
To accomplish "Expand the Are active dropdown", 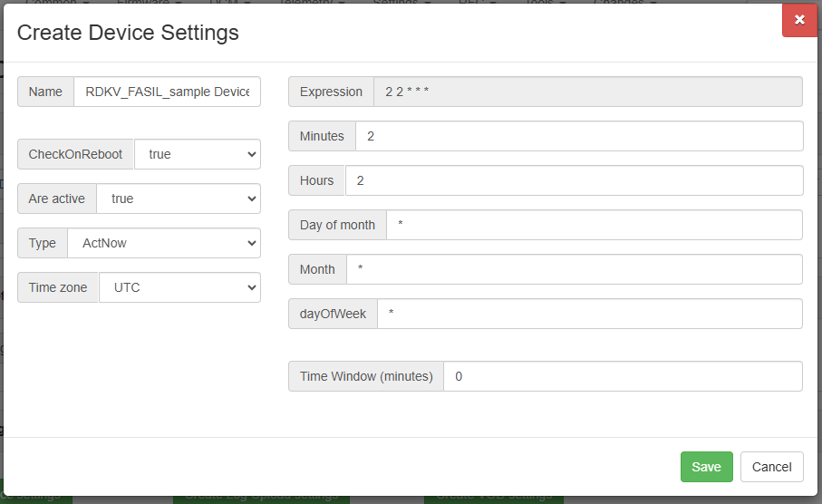I will click(179, 199).
